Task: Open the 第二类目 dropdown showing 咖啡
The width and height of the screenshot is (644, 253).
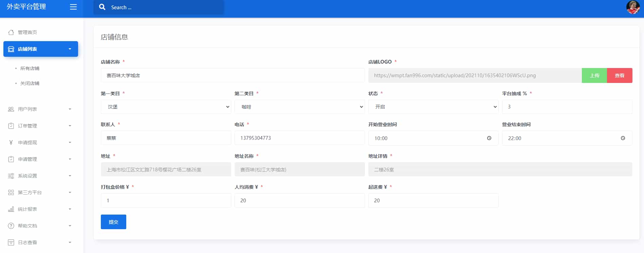Action: 299,107
